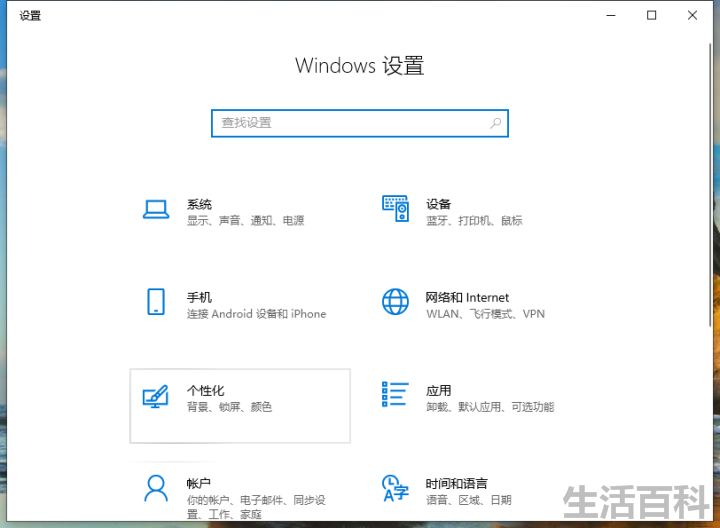
Task: Open the 网络和 Internet globe icon
Action: [395, 302]
